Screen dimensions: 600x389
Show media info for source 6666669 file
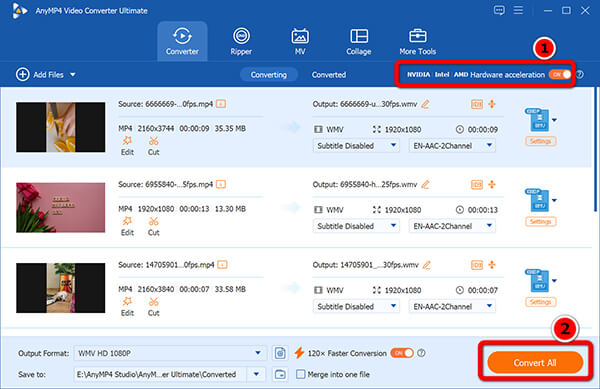click(x=221, y=104)
